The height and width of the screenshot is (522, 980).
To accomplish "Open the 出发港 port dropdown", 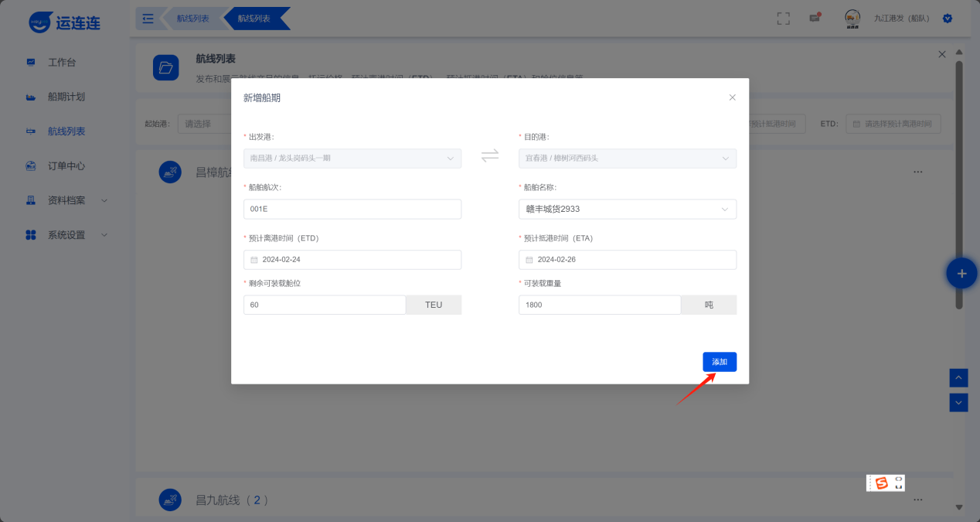I will (x=352, y=159).
